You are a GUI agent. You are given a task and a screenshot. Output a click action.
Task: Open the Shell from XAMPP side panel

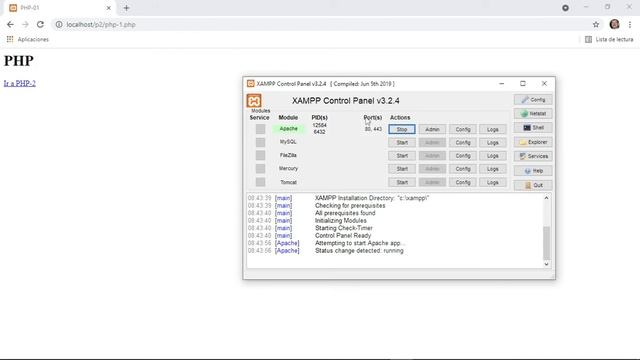tap(533, 128)
